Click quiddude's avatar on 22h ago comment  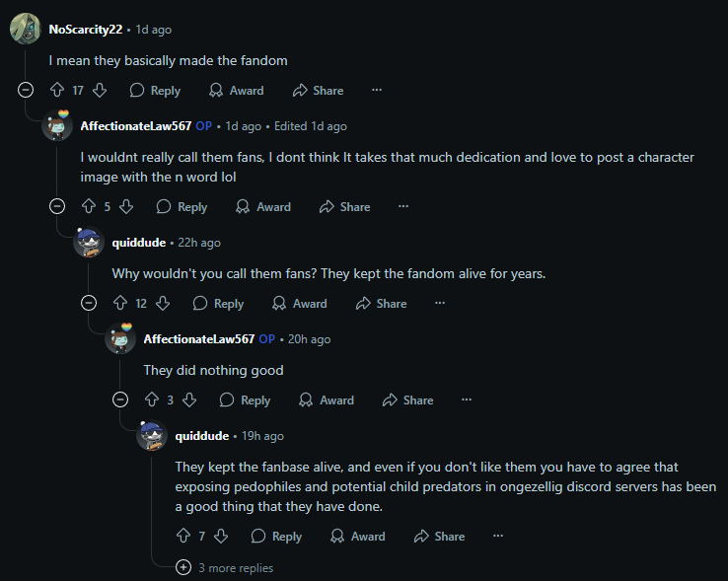coord(89,243)
